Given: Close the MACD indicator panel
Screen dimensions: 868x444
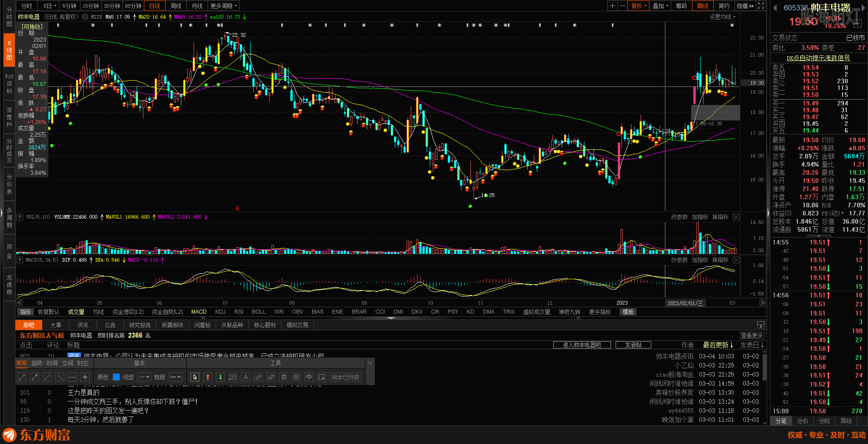Looking at the screenshot, I should coord(736,260).
